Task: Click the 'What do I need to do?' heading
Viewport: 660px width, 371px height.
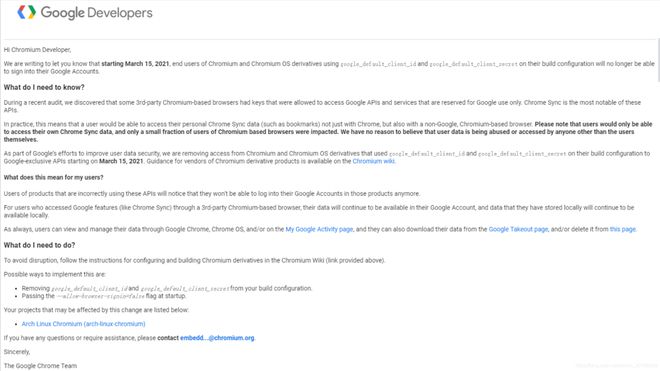Action: click(39, 245)
